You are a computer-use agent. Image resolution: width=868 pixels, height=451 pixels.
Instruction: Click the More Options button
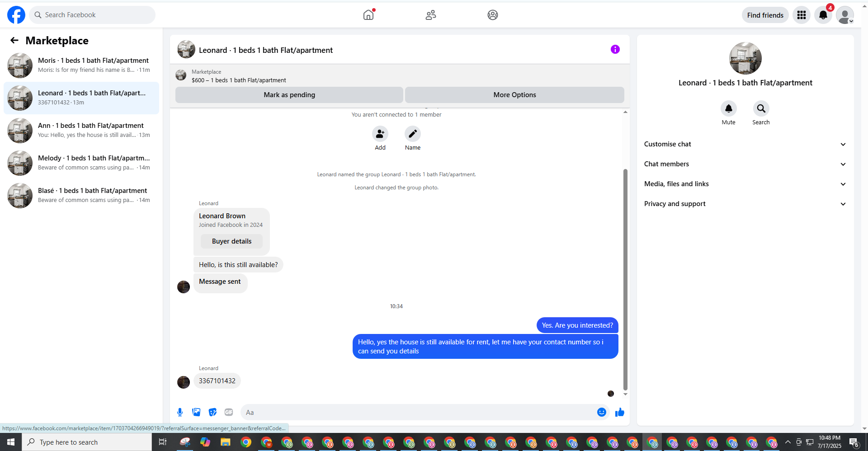[x=514, y=95]
